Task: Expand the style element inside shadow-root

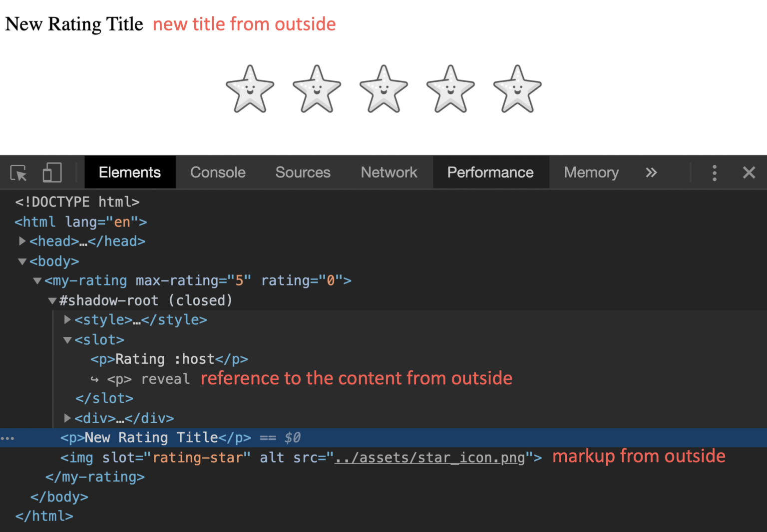Action: click(68, 320)
